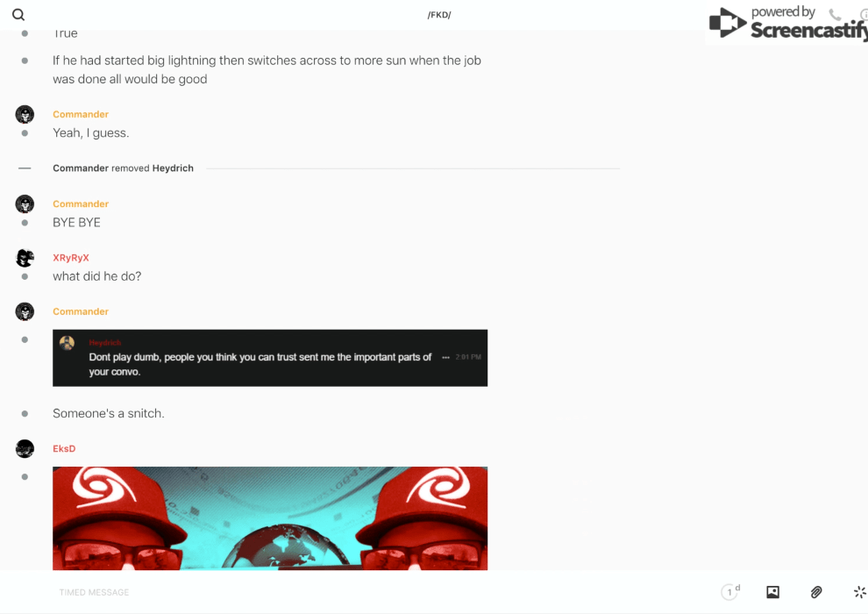This screenshot has width=868, height=614.
Task: Open the quoted Heydrich message screenshot
Action: tap(270, 358)
